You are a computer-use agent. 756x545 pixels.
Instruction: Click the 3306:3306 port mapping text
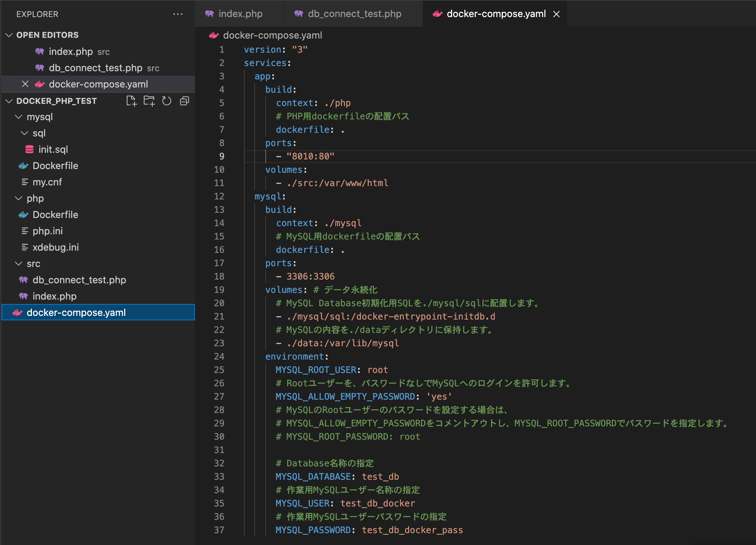tap(311, 277)
